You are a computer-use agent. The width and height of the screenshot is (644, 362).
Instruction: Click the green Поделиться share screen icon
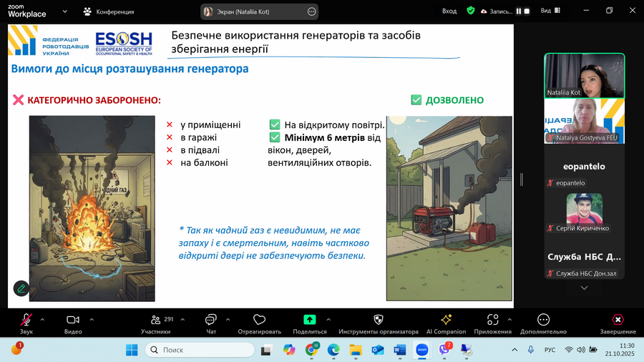coord(310,320)
